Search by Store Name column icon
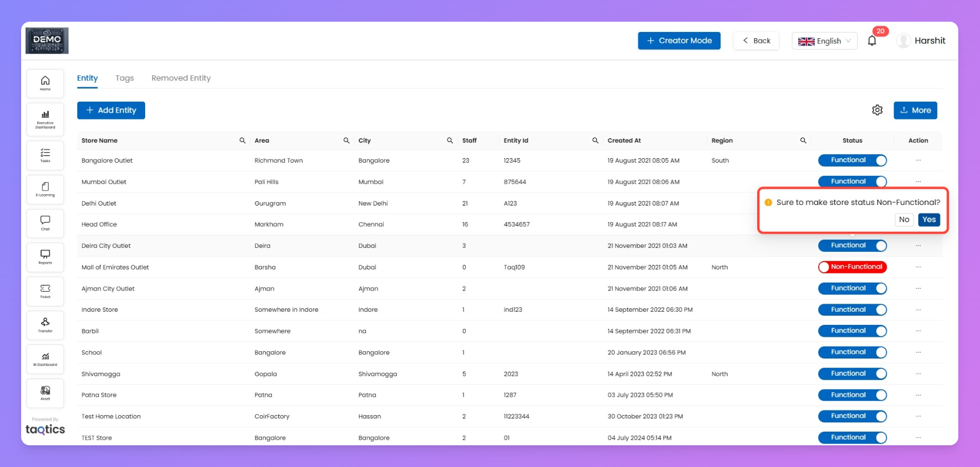The image size is (980, 467). 242,140
